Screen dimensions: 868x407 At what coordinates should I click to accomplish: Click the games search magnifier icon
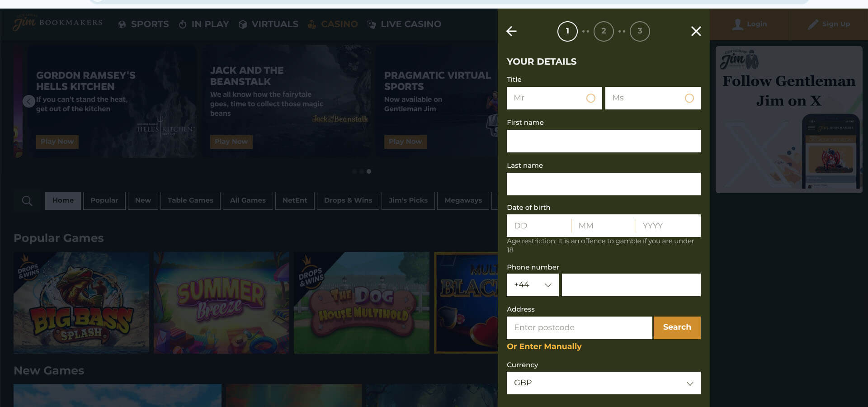pyautogui.click(x=27, y=201)
